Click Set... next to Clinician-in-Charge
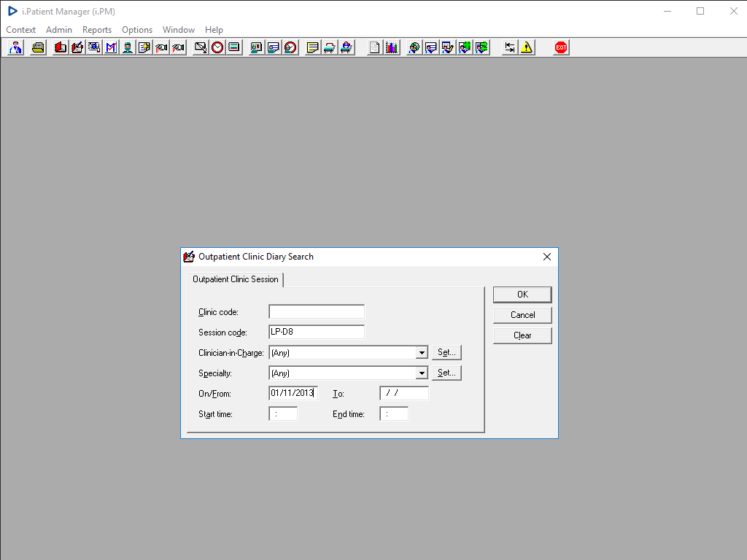Viewport: 747px width, 560px height. (x=446, y=352)
